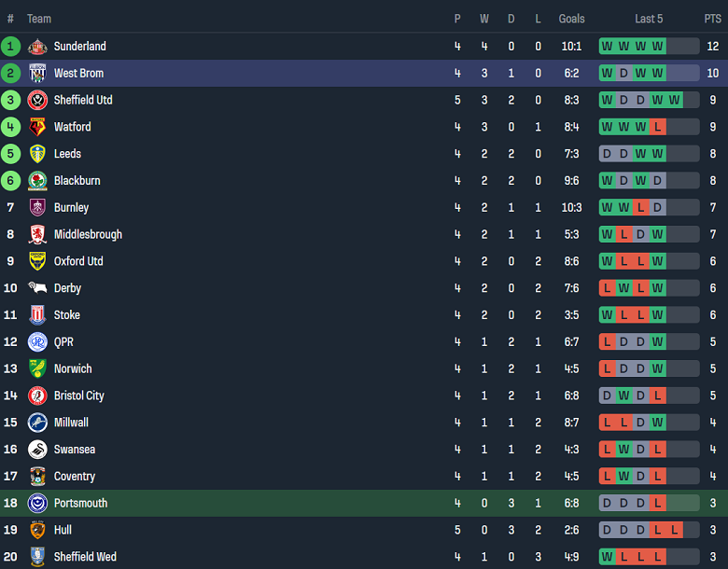Select the Burnley club crest
Screen dimensions: 728x569
pyautogui.click(x=37, y=208)
